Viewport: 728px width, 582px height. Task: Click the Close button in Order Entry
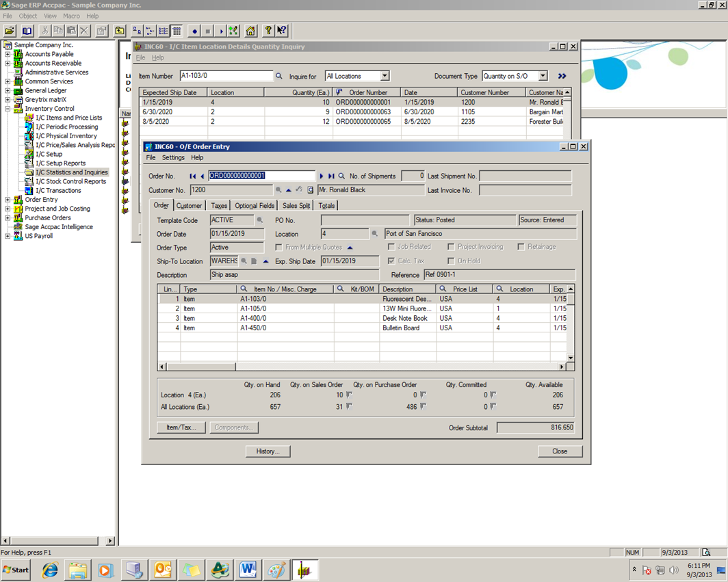pyautogui.click(x=560, y=451)
